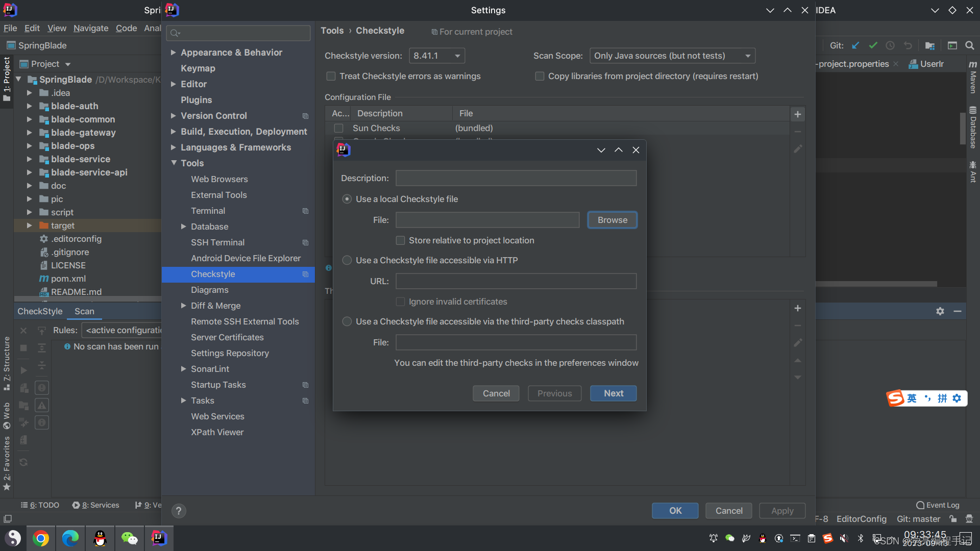Click the Description input field
The image size is (980, 551).
516,178
